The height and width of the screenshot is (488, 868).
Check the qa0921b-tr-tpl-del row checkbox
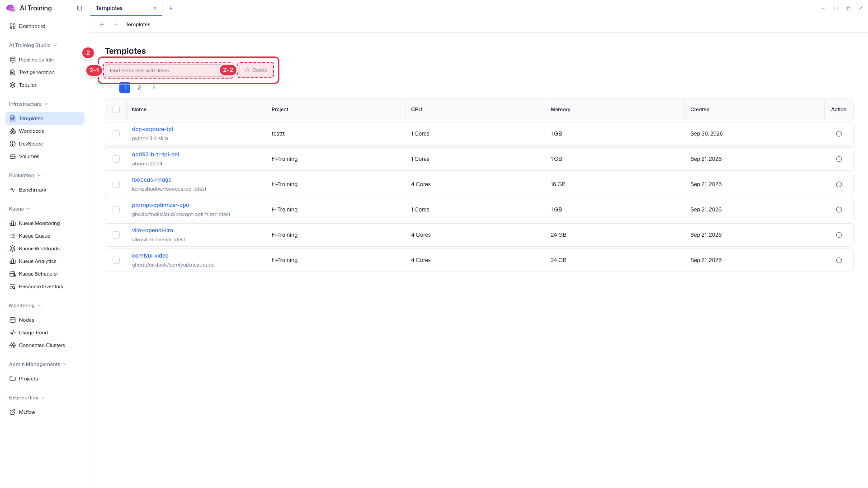[x=116, y=159]
